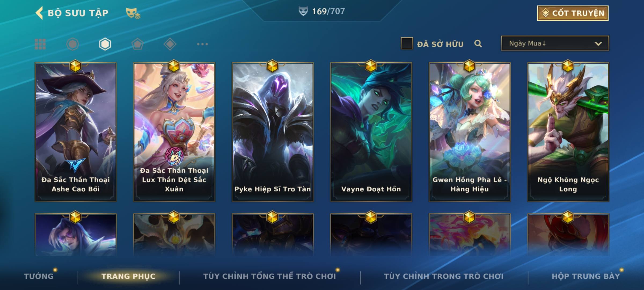Click the magnifier search icon
Screen dimensions: 644x290
[x=478, y=44]
